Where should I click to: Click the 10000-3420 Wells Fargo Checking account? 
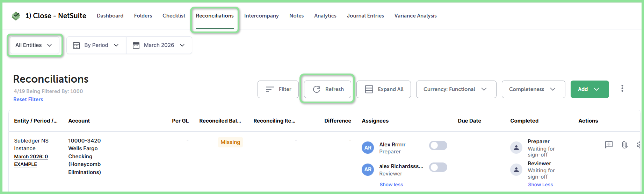tap(85, 156)
